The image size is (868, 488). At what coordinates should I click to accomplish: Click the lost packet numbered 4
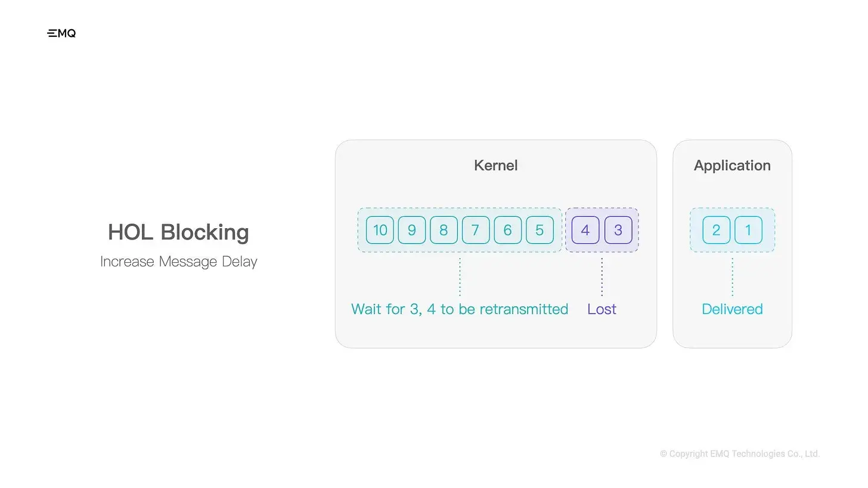click(585, 230)
